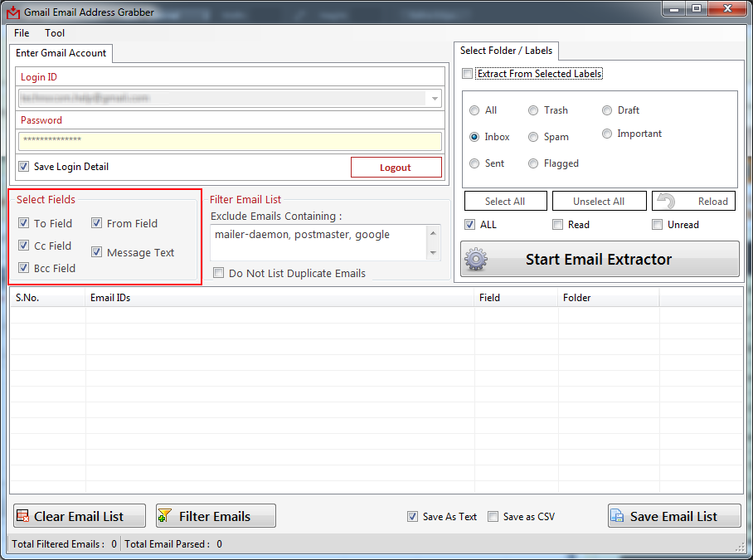Click Start Email Extractor button

tap(600, 259)
